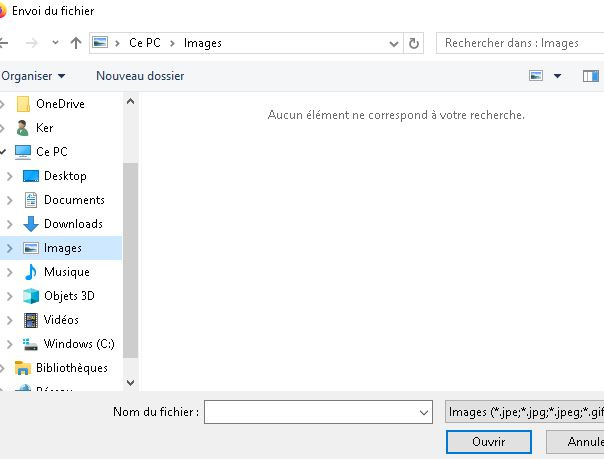Open the file name dropdown arrow

424,412
